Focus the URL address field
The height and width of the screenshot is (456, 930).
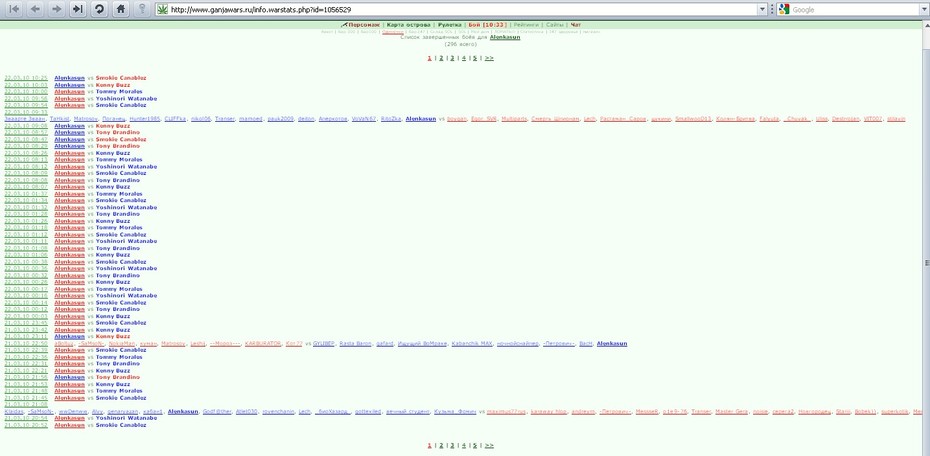[463, 9]
